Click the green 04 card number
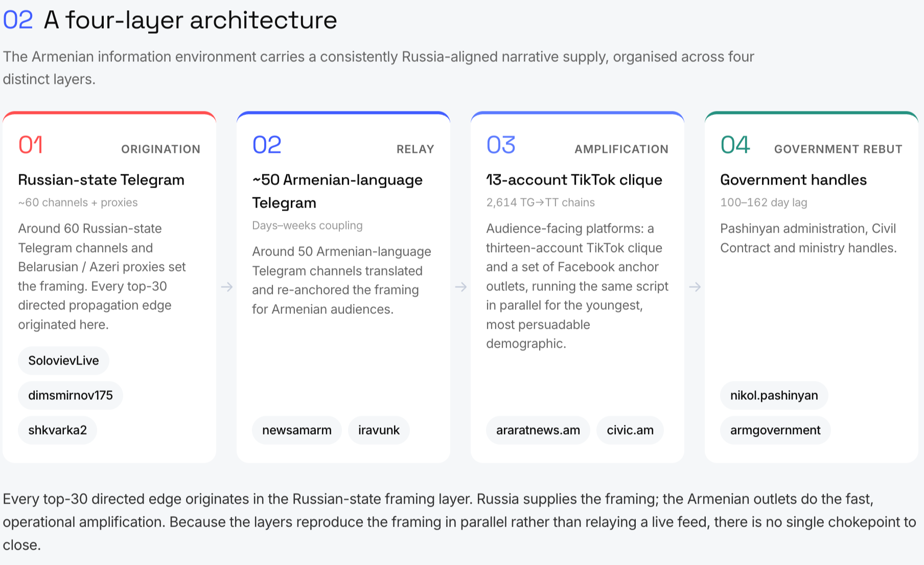The height and width of the screenshot is (565, 924). [735, 145]
